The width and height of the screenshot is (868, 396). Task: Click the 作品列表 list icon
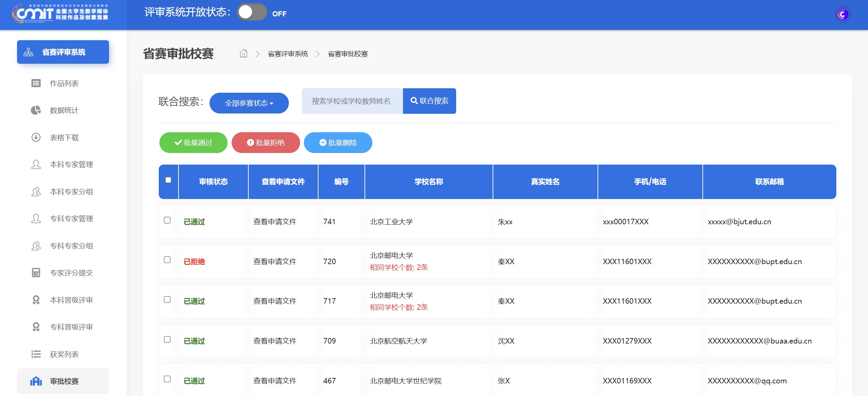(36, 83)
